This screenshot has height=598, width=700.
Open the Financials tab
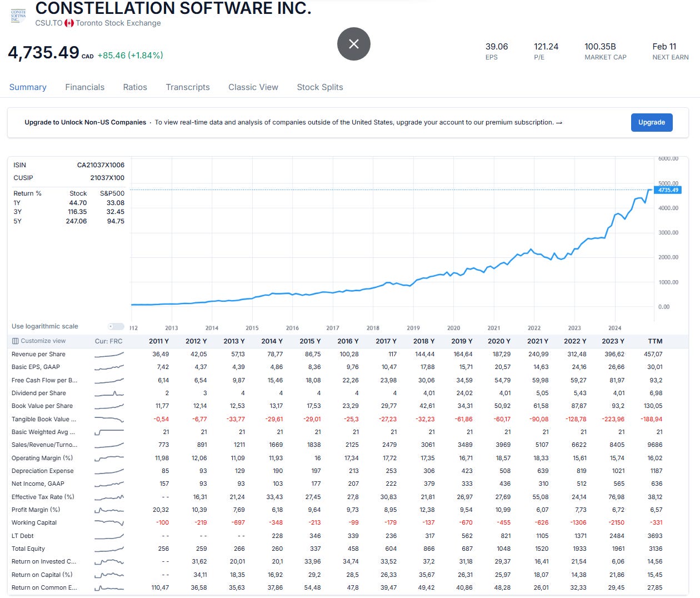click(x=84, y=87)
